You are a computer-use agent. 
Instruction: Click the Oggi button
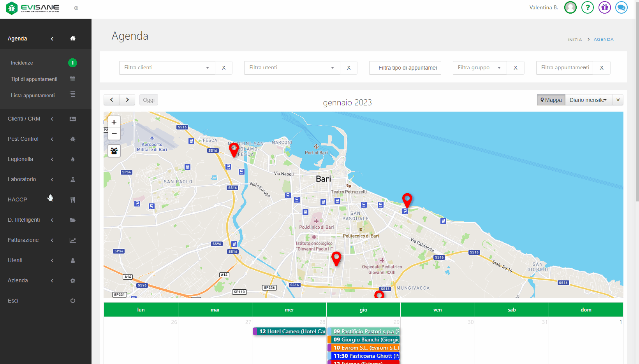click(149, 100)
